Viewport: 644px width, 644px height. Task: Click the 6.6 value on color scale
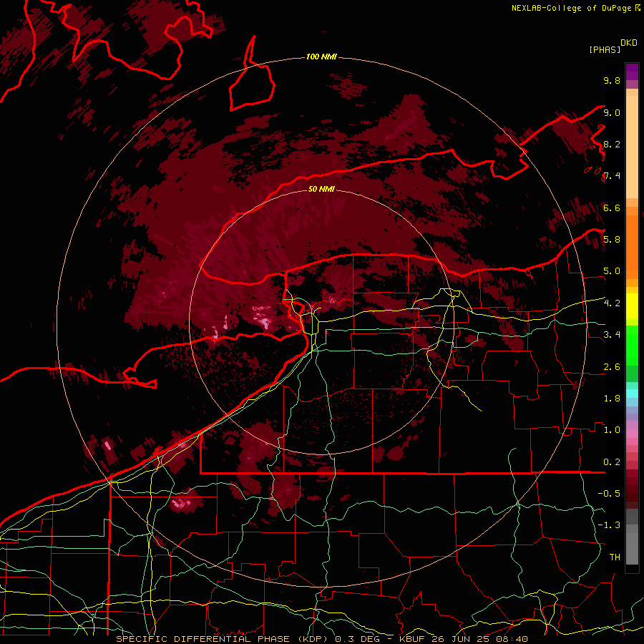pyautogui.click(x=612, y=208)
